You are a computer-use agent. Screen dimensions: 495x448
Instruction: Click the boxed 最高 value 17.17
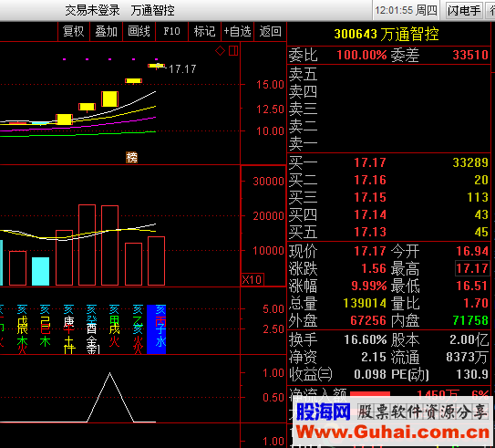(472, 268)
